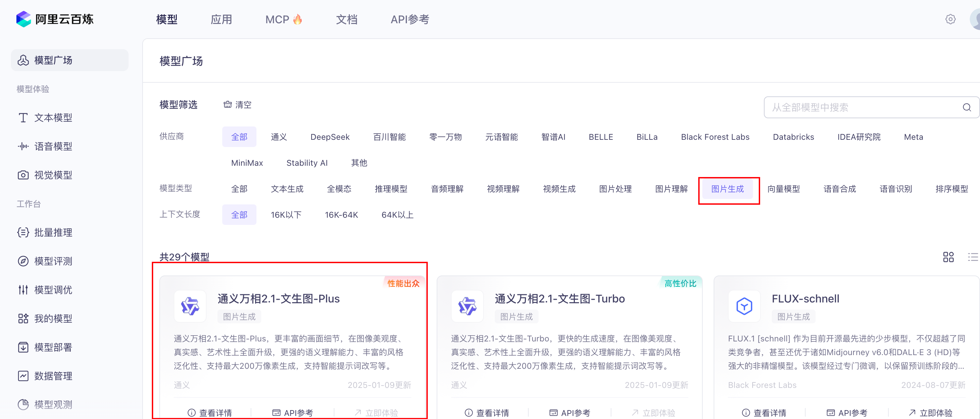The image size is (980, 419).
Task: Switch to list view icon
Action: tap(972, 257)
